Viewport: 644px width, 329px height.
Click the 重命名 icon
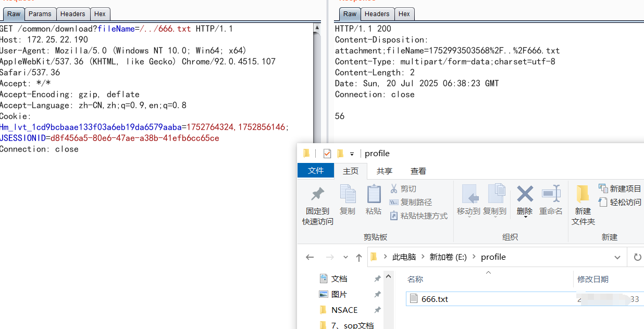coord(551,194)
